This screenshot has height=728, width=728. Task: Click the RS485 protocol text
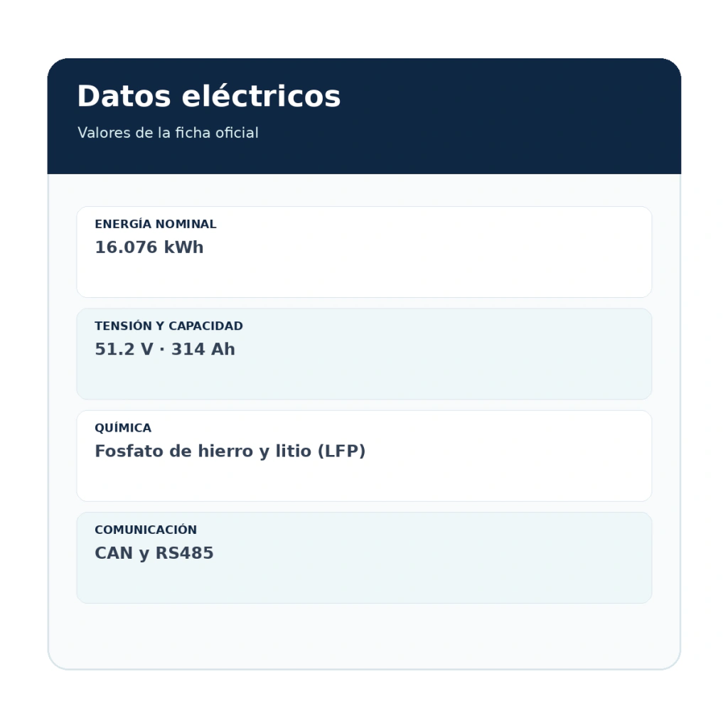(184, 553)
